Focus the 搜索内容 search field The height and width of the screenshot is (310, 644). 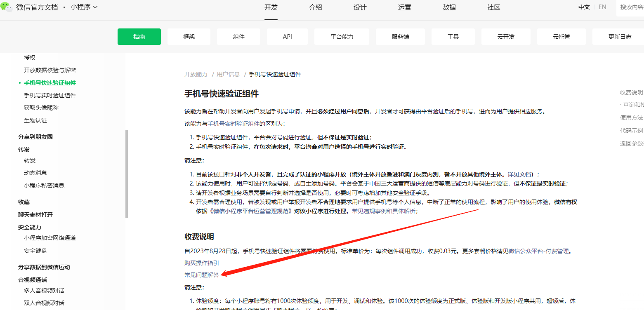[x=630, y=7]
